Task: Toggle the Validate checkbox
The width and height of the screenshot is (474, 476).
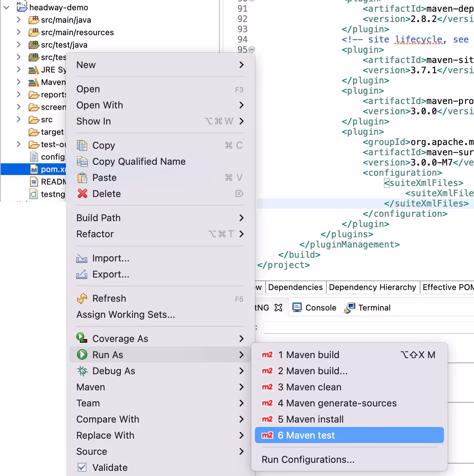Action: coord(82,467)
